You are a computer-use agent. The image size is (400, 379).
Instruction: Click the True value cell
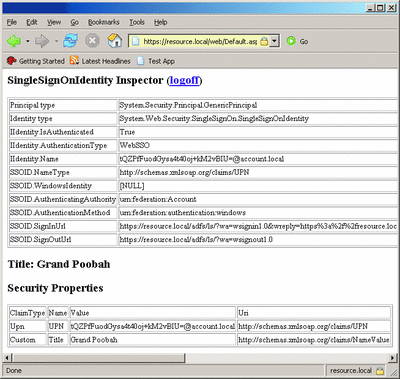[x=127, y=132]
